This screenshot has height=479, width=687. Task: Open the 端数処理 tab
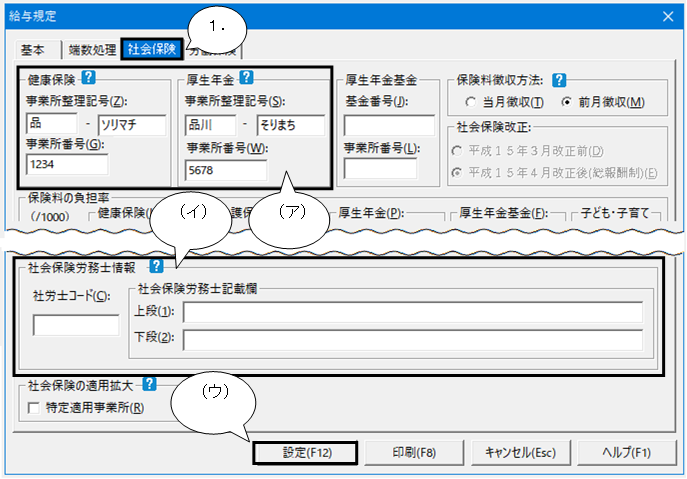pos(90,49)
